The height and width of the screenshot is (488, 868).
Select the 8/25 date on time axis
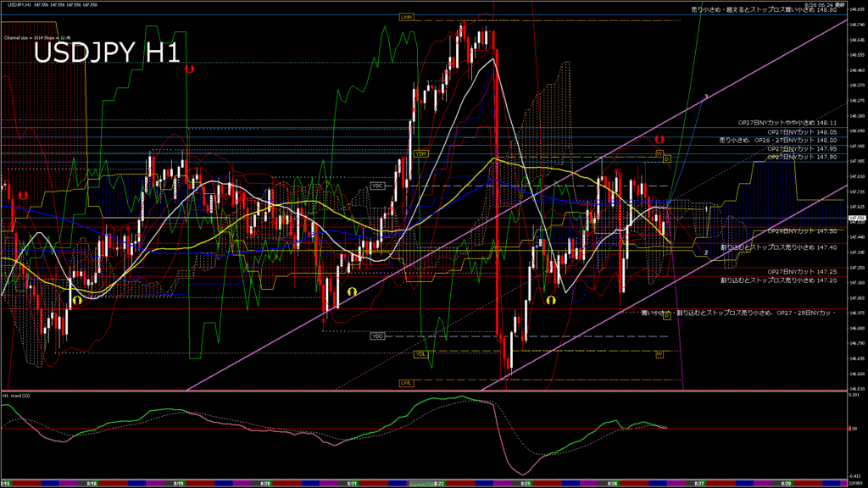526,483
